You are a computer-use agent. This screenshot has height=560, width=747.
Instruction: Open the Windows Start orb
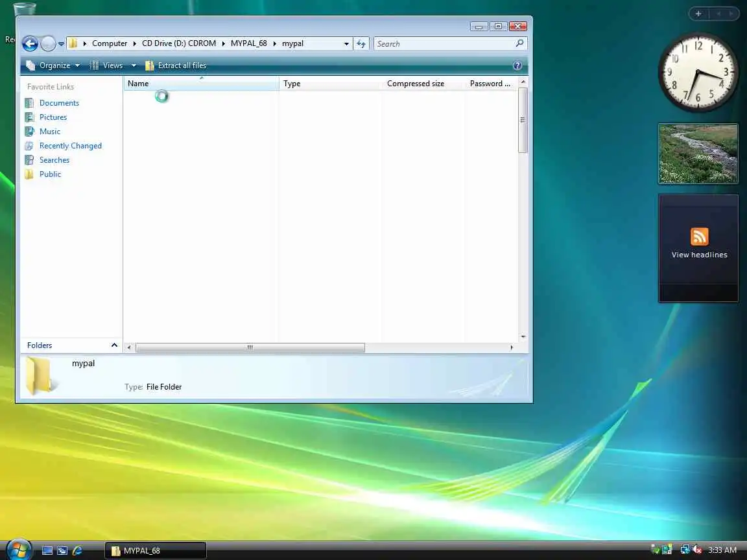19,550
